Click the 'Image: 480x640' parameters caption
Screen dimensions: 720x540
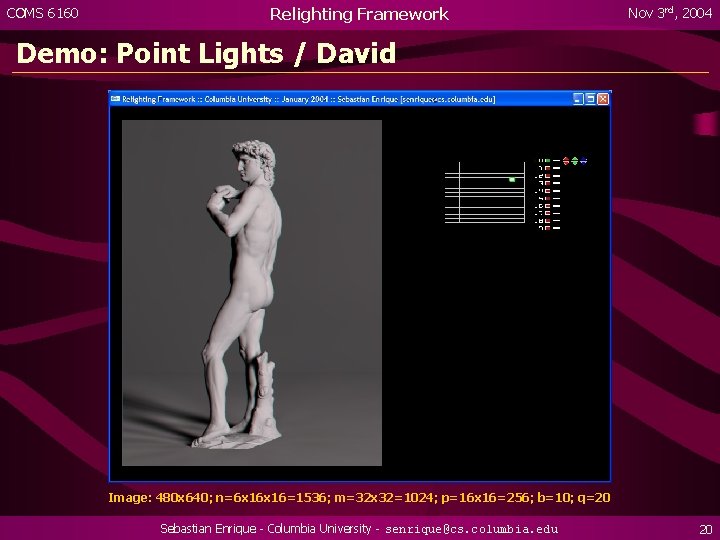pyautogui.click(x=359, y=497)
